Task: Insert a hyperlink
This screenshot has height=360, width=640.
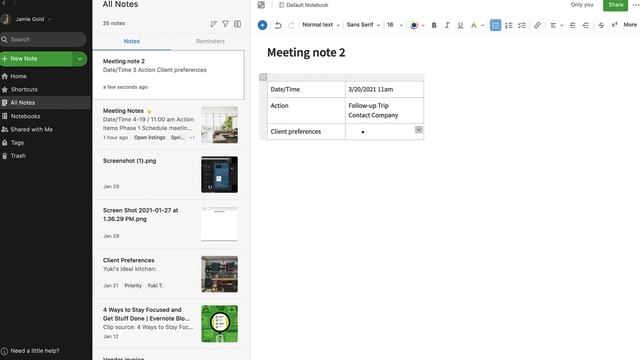Action: tap(537, 25)
